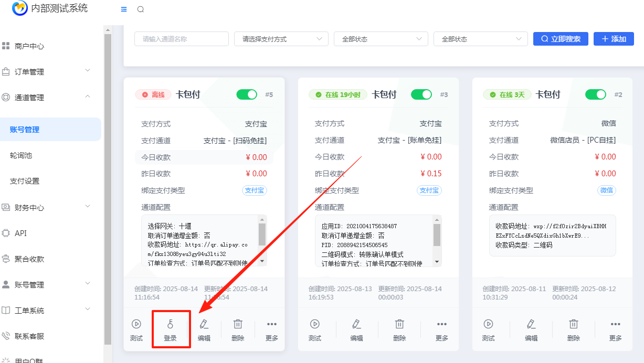644x363 pixels.
Task: Turn off the 在线 19小时 channel toggle
Action: click(x=421, y=95)
